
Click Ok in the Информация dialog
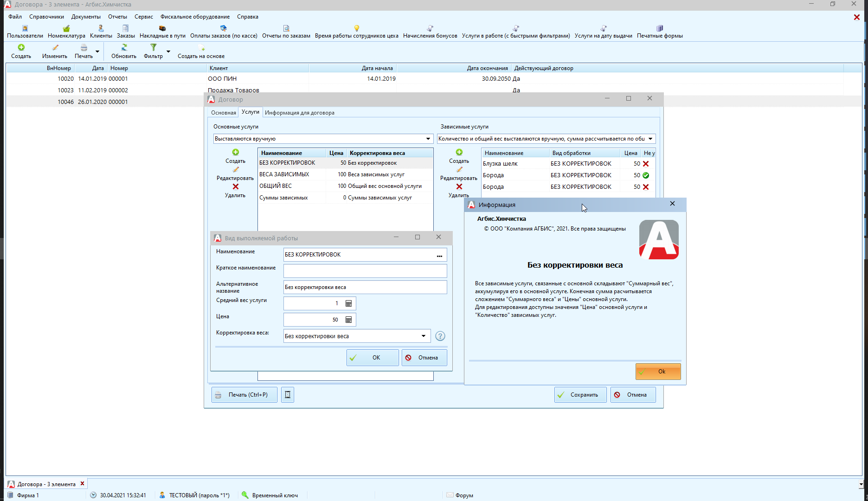[658, 372]
